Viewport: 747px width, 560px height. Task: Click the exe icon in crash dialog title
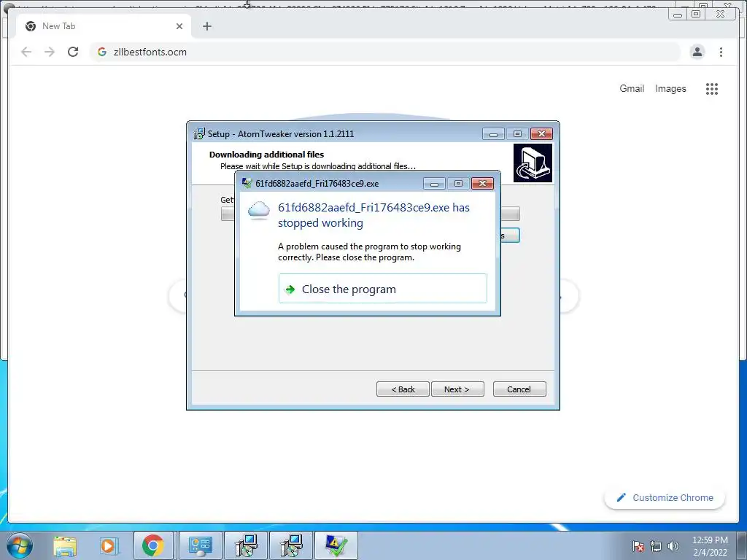coord(247,183)
